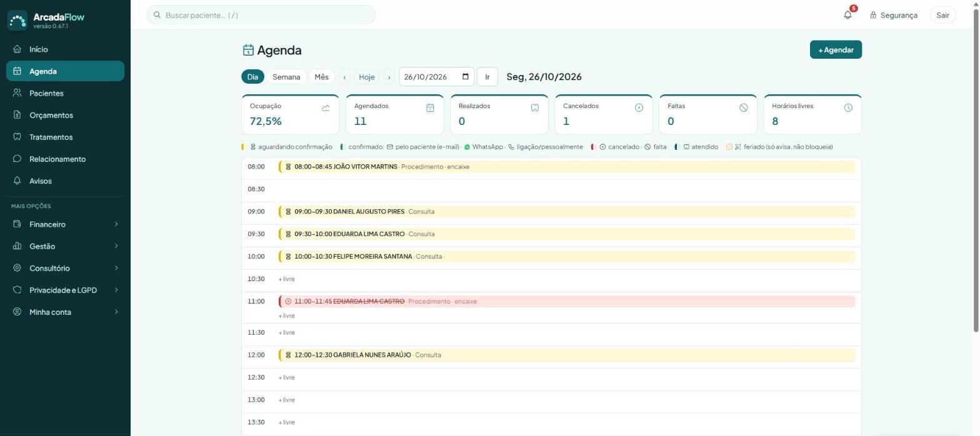Click the Financeiro wallet icon

tap(17, 224)
